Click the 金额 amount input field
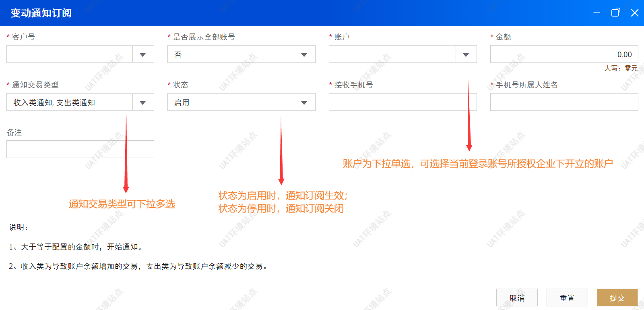Image resolution: width=644 pixels, height=310 pixels. (x=563, y=54)
